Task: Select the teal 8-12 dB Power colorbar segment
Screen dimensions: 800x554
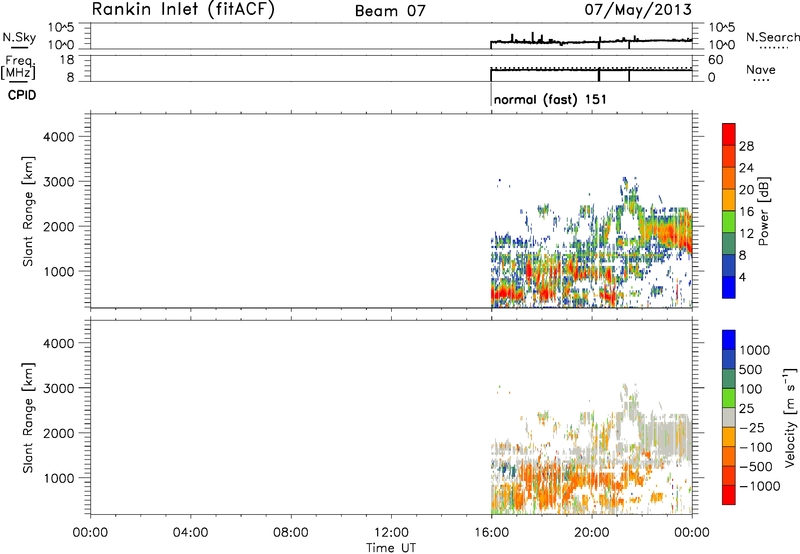Action: point(729,244)
